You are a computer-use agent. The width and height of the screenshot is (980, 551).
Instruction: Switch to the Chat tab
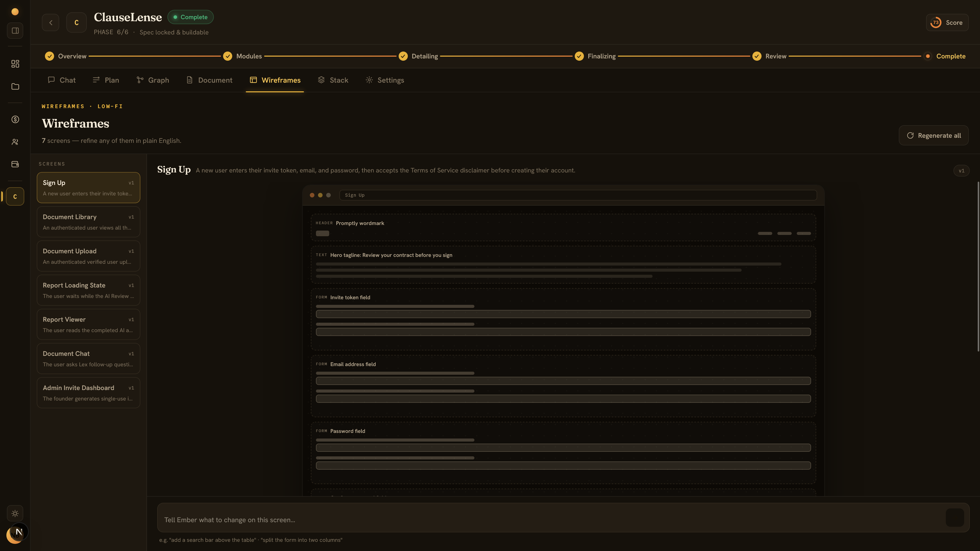(62, 80)
